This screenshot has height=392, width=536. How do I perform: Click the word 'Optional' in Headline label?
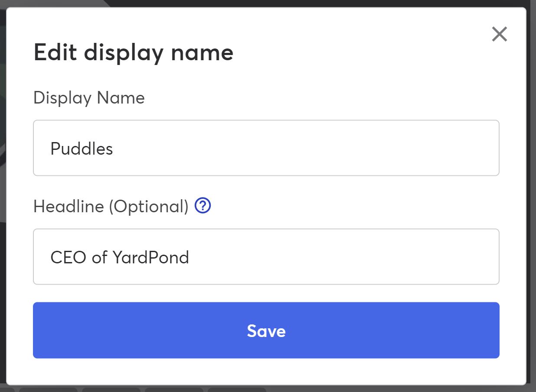pyautogui.click(x=148, y=207)
